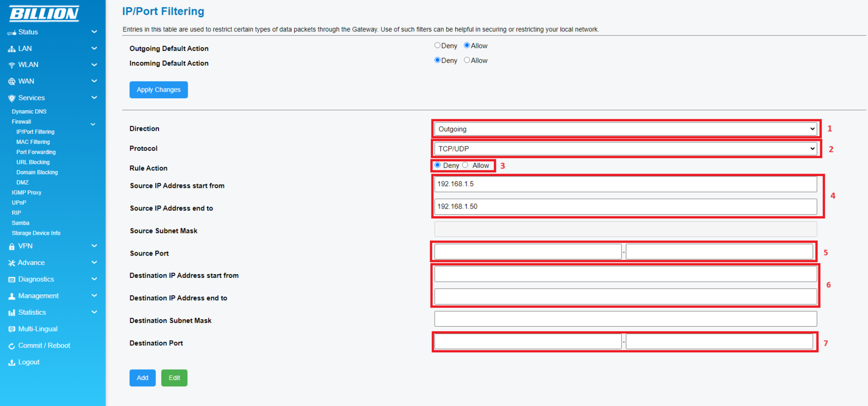Click the Commit / Reboot icon
The width and height of the screenshot is (868, 406).
click(x=11, y=346)
